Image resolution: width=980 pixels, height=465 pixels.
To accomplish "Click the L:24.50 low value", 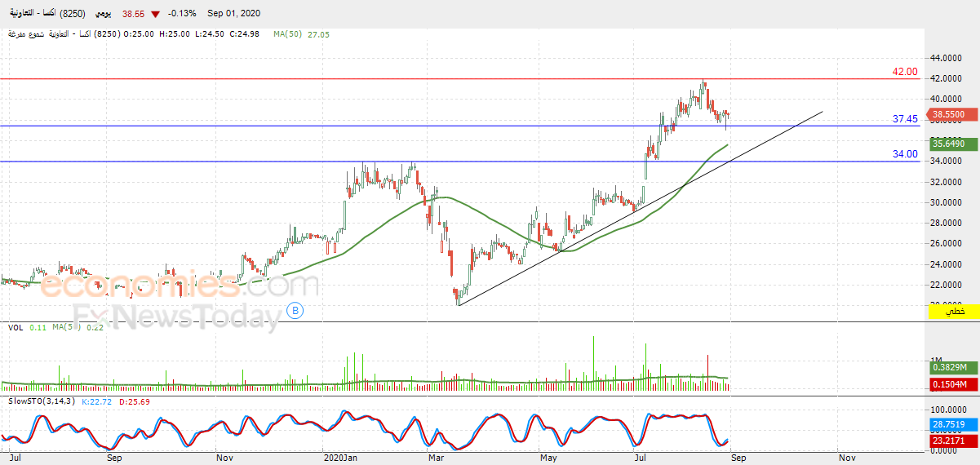I will tap(209, 34).
